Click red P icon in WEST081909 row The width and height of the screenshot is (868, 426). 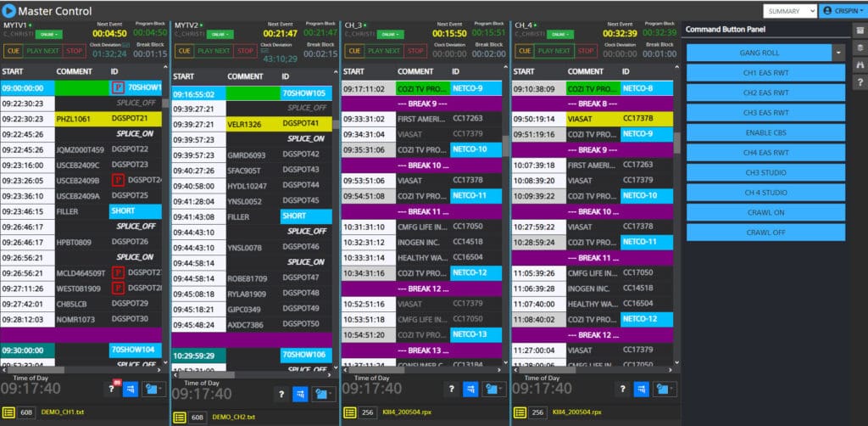[x=117, y=288]
